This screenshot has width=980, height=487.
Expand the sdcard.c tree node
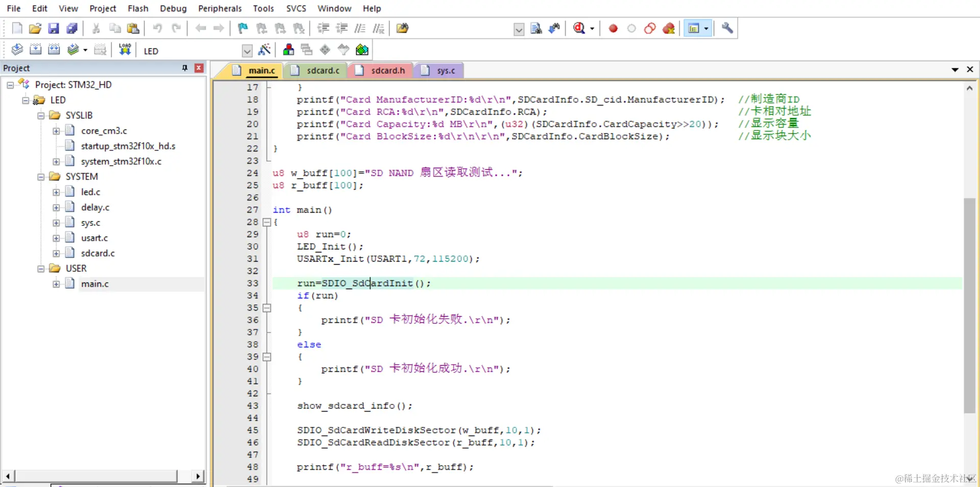(x=56, y=253)
